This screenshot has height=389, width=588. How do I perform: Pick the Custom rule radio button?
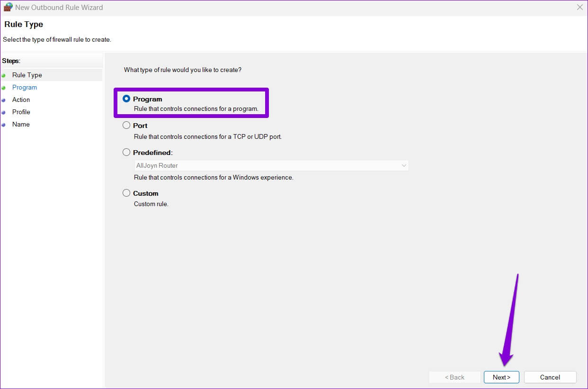(x=126, y=193)
